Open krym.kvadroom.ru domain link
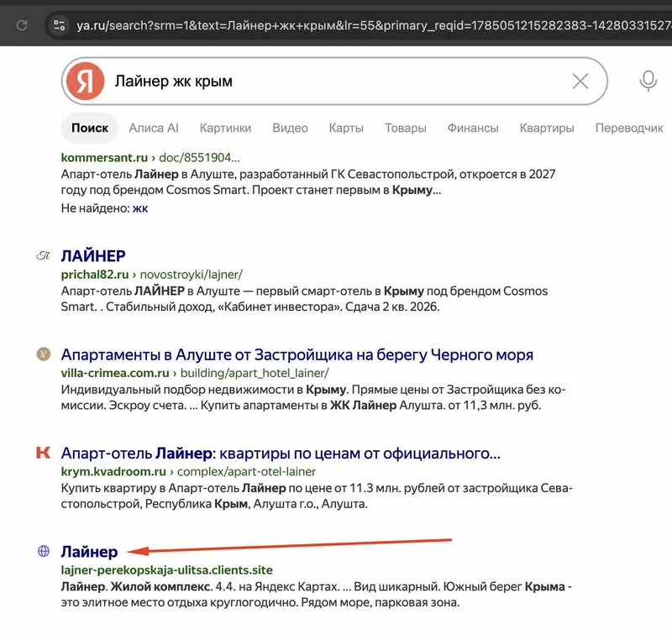 pos(113,472)
